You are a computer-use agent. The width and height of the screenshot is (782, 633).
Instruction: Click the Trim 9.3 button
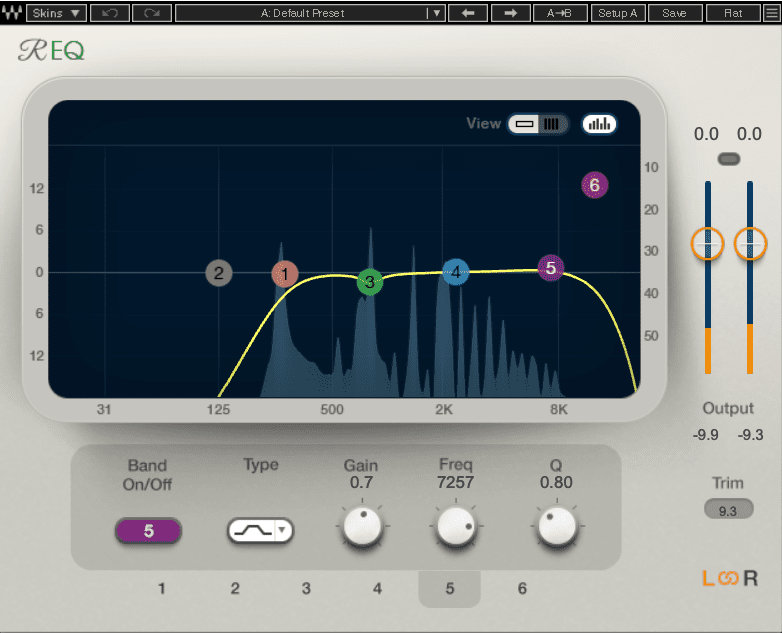pos(728,509)
